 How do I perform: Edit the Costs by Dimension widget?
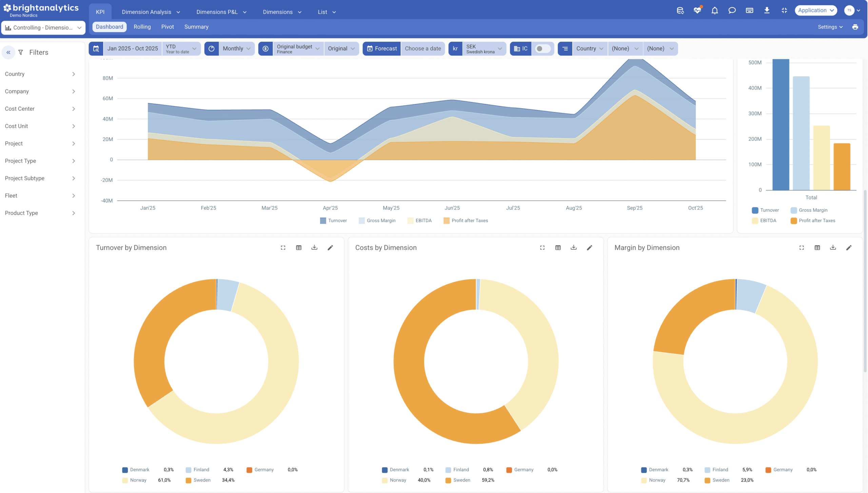(x=589, y=248)
